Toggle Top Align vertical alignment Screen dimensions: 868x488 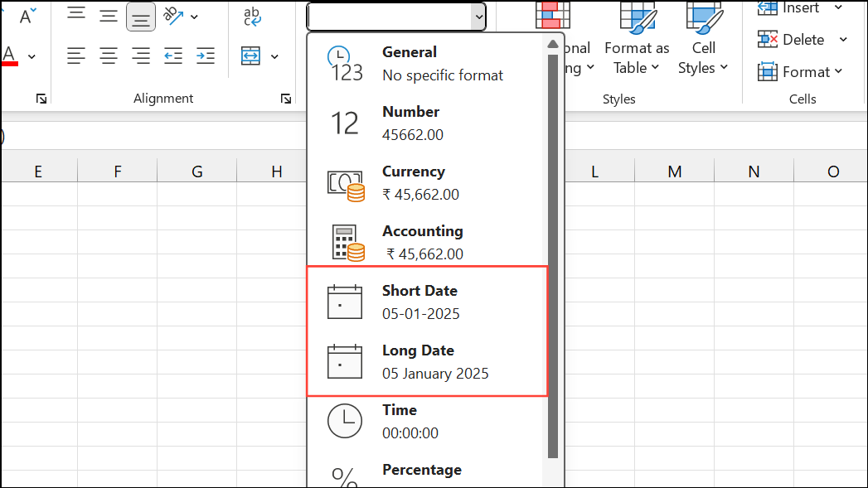76,15
